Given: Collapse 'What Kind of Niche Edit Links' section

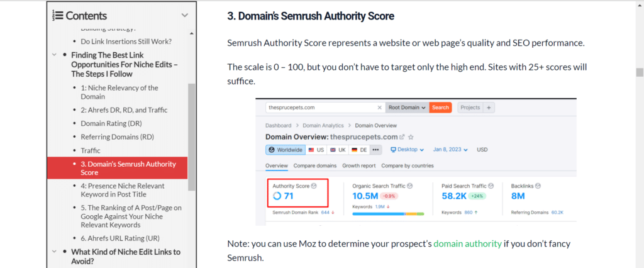Looking at the screenshot, I should (54, 252).
